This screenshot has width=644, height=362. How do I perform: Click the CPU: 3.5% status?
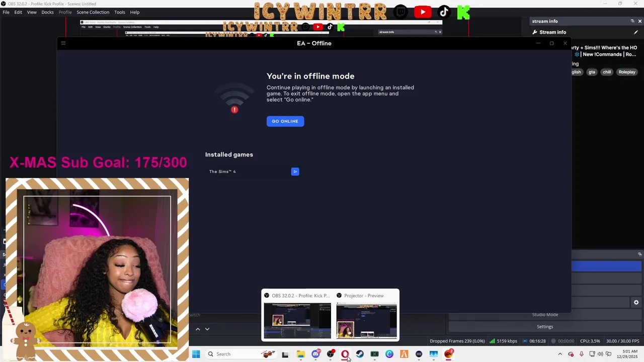[x=590, y=341]
